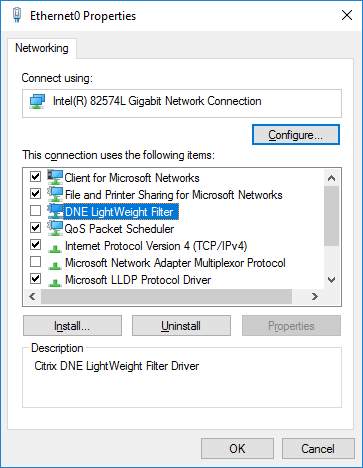The height and width of the screenshot is (468, 363).
Task: Click the DNE LightWeight Filter item icon
Action: click(55, 211)
